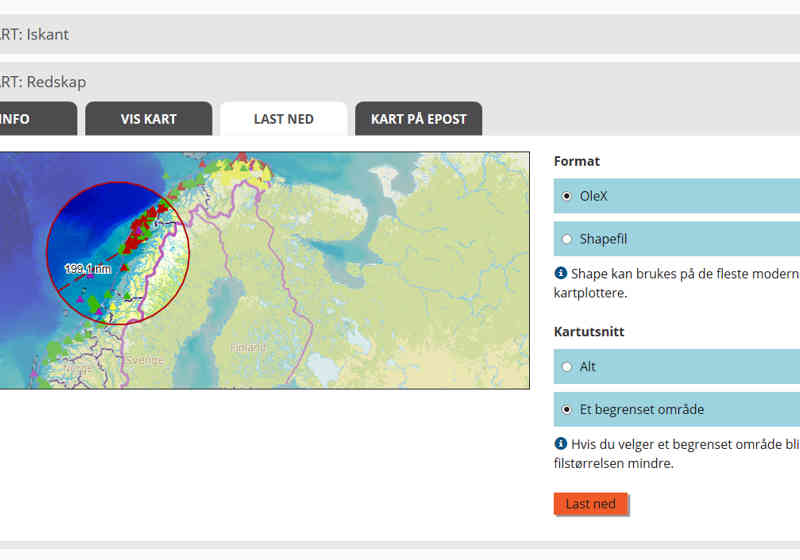Screen dimensions: 800x560
Task: Select the OleX format radio button
Action: click(x=568, y=196)
